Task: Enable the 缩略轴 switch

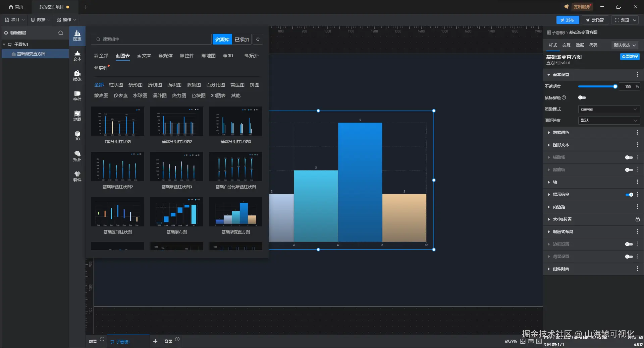Action: (x=629, y=170)
